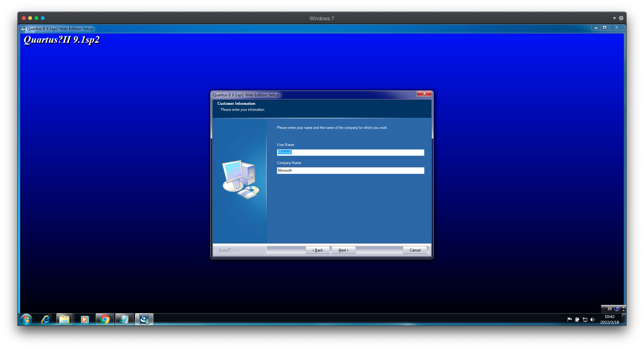Click the Company Name input field

coord(351,170)
